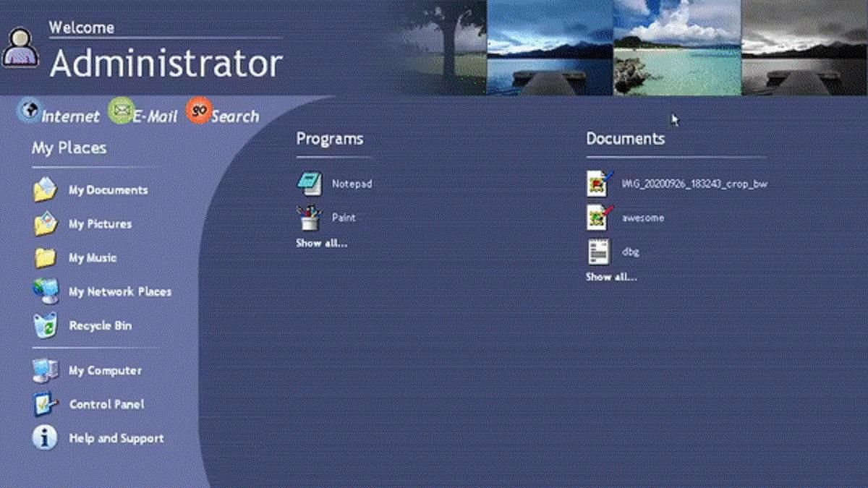Open My Pictures
This screenshot has width=868, height=488.
(100, 223)
